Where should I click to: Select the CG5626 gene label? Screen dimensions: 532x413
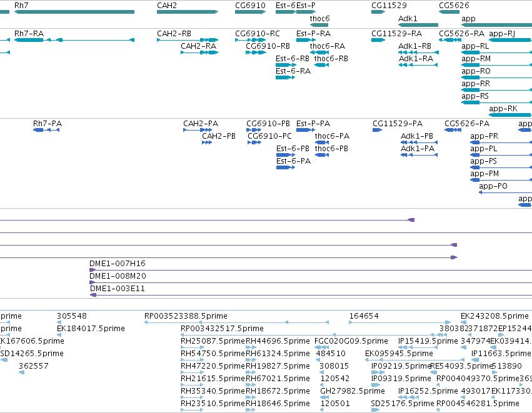click(454, 6)
